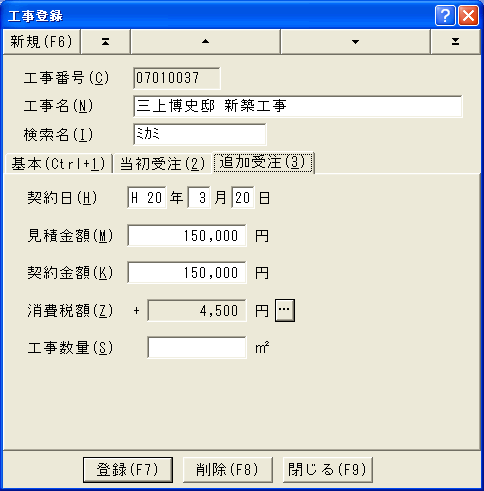Jump to first record arrow button
The image size is (484, 491).
click(105, 42)
